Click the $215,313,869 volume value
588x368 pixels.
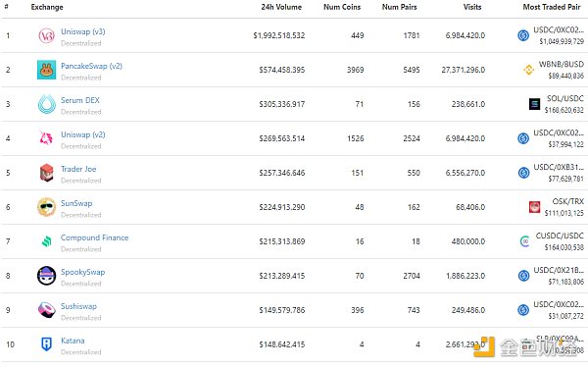point(282,241)
